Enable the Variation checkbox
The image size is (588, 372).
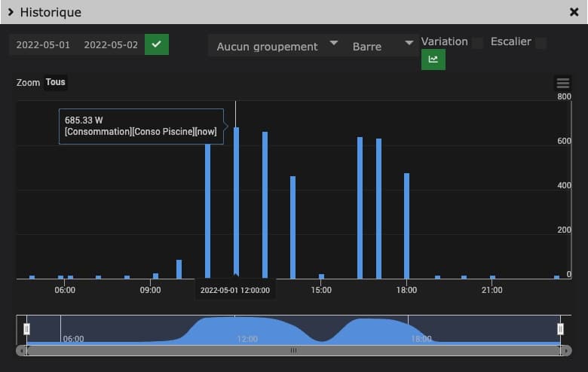[x=478, y=43]
